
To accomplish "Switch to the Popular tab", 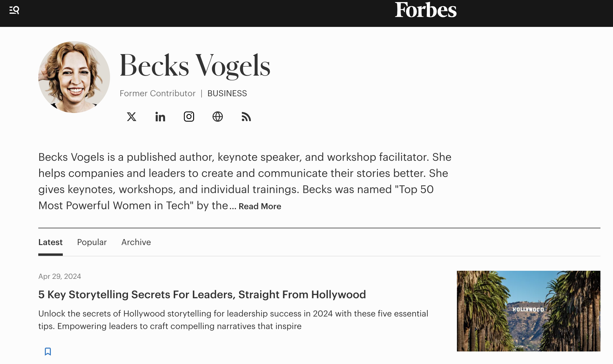I will (92, 242).
